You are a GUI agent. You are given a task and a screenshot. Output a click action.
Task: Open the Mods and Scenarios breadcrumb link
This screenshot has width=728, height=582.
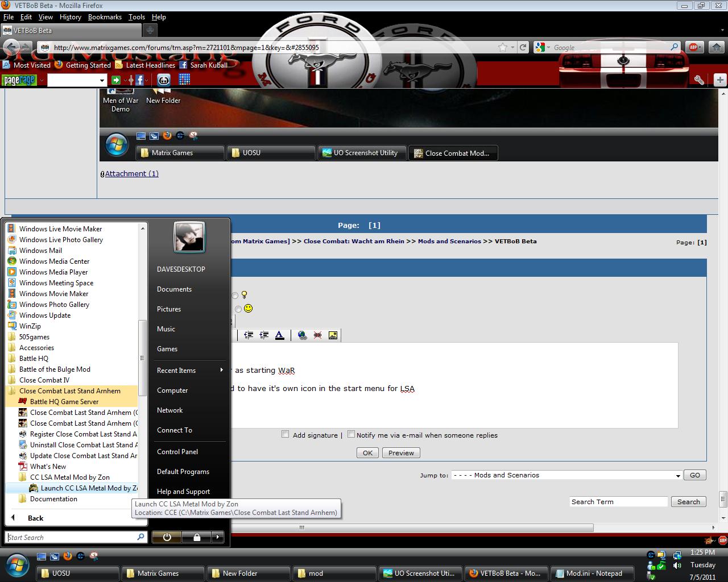coord(449,241)
